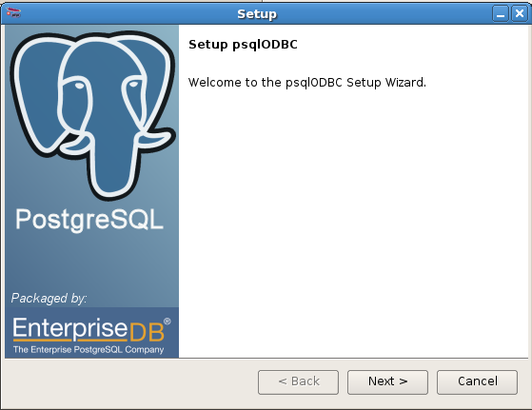Click the Next > button

(x=387, y=382)
